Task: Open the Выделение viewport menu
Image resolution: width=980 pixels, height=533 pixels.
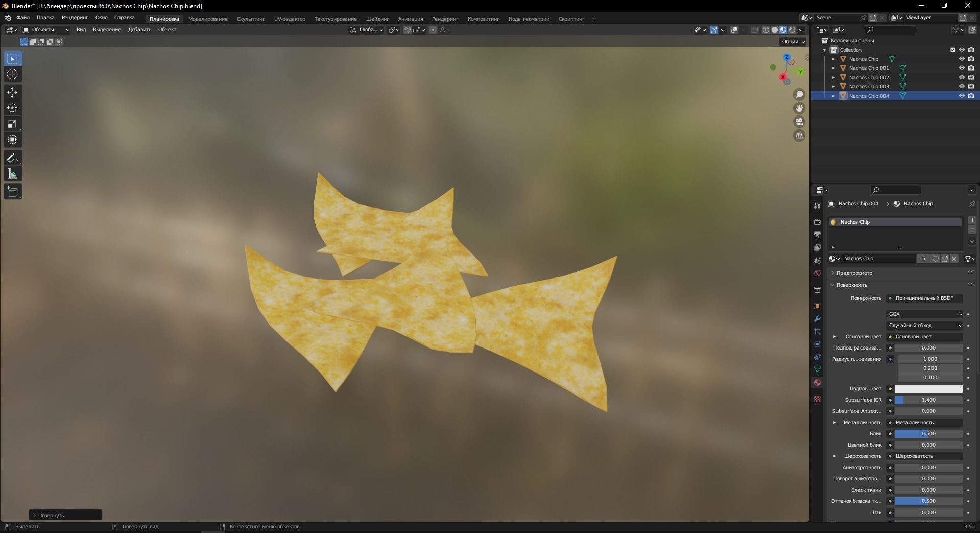Action: [x=107, y=30]
